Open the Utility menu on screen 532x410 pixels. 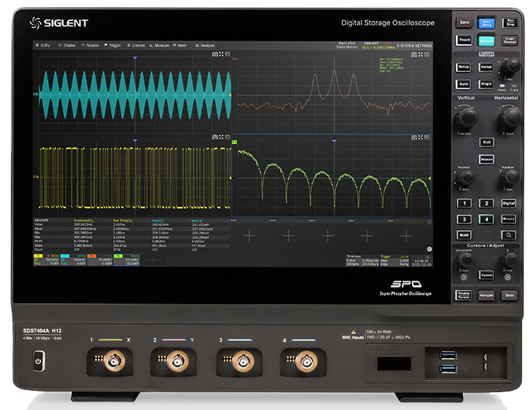43,45
